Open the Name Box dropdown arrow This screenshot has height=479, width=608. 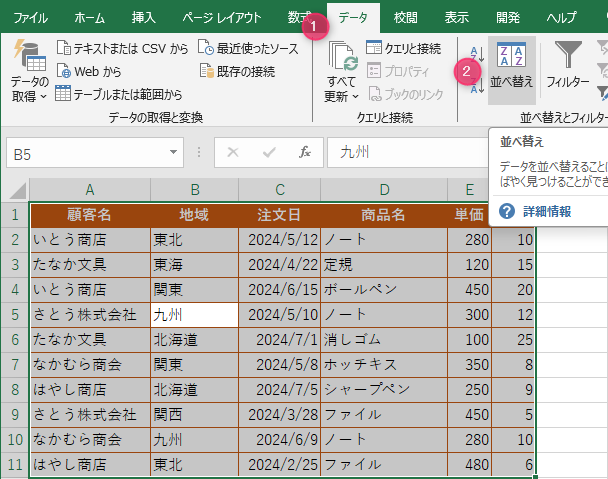(x=173, y=153)
